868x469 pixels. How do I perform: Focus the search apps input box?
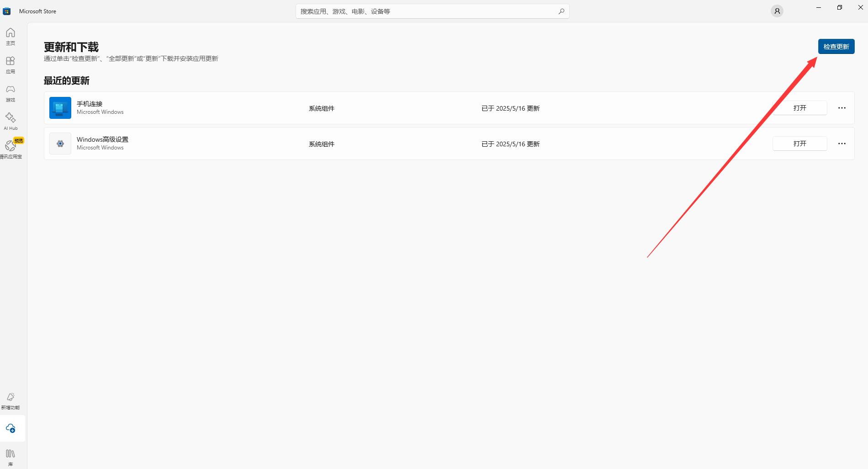click(x=432, y=11)
